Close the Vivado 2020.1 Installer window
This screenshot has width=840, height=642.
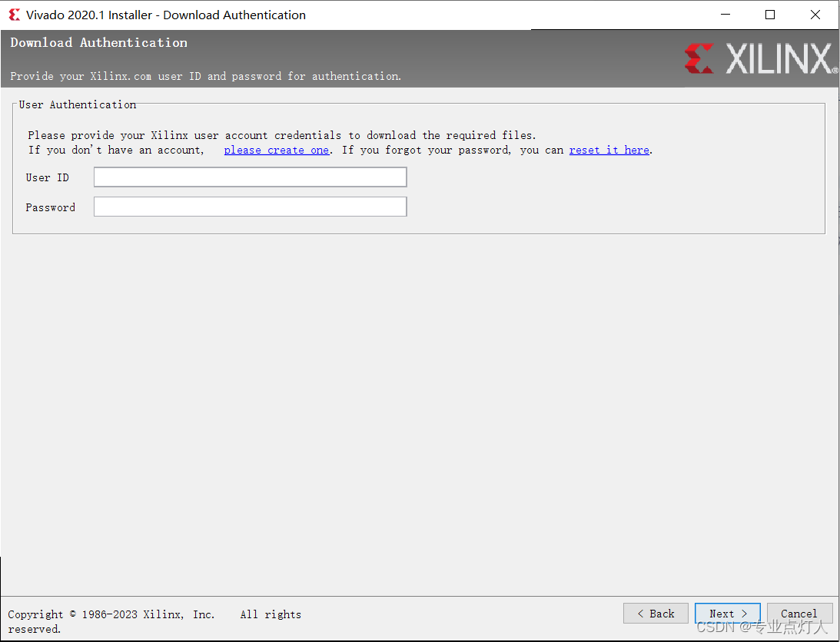pos(815,15)
